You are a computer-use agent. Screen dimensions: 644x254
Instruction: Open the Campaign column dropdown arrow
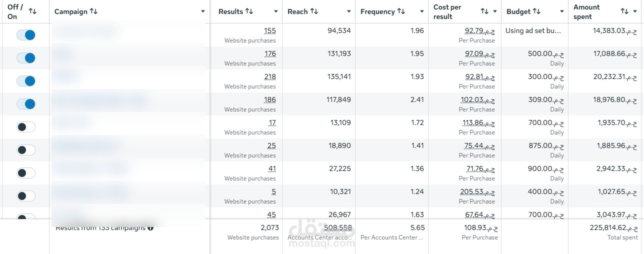(202, 11)
